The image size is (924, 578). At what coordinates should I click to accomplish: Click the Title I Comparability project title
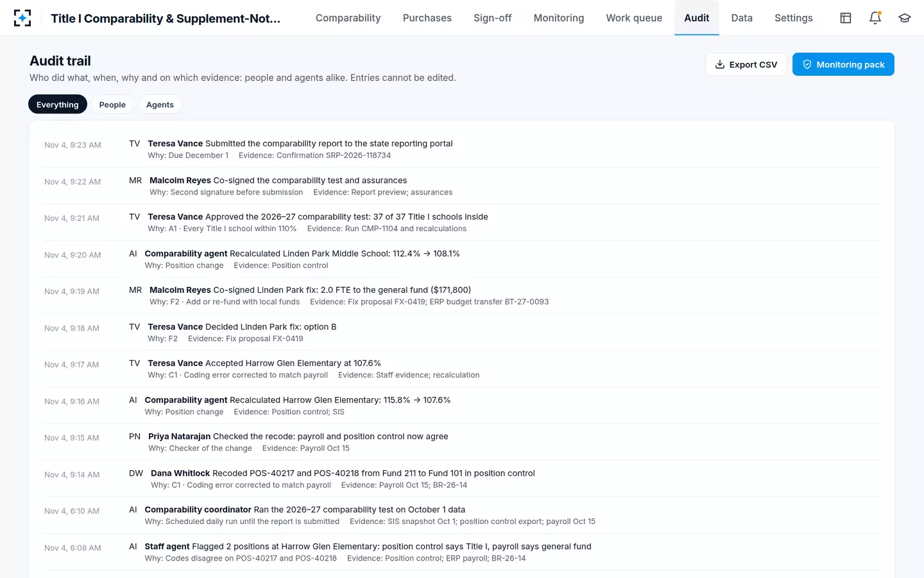(x=166, y=19)
